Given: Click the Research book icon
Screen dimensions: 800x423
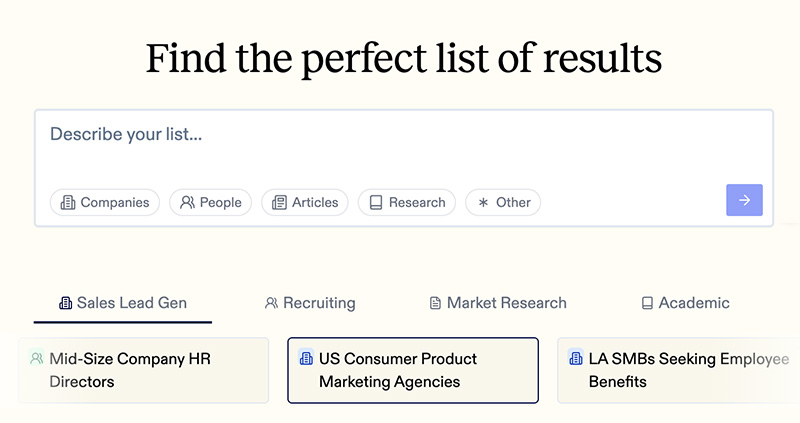Looking at the screenshot, I should point(376,203).
